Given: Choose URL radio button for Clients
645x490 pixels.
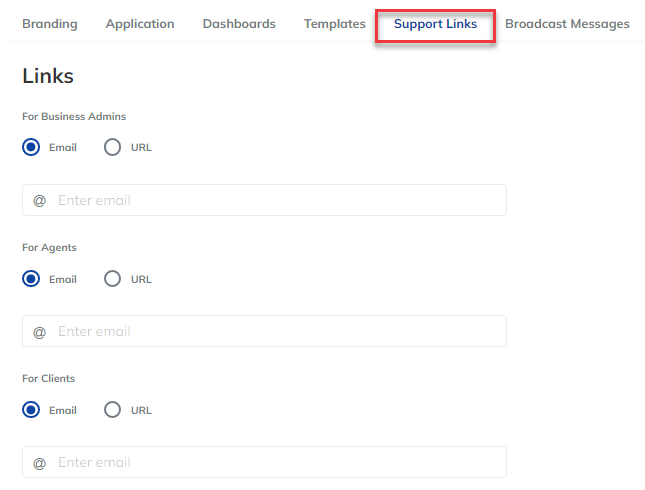Looking at the screenshot, I should [x=112, y=410].
